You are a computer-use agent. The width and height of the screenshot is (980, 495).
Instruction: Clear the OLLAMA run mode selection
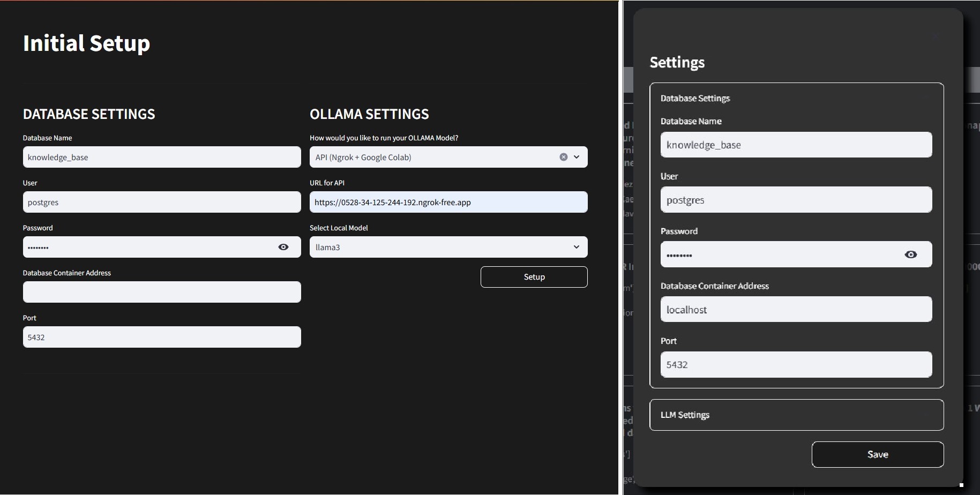pyautogui.click(x=563, y=157)
